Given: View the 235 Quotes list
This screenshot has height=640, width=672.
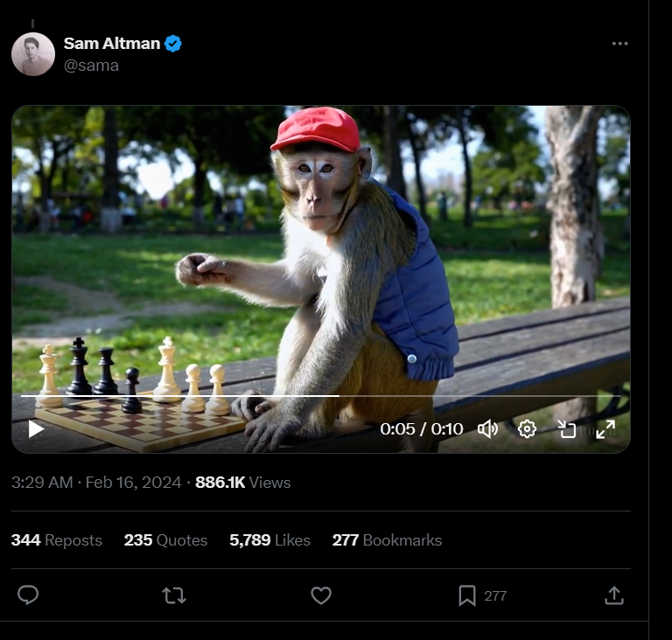Looking at the screenshot, I should [x=166, y=540].
